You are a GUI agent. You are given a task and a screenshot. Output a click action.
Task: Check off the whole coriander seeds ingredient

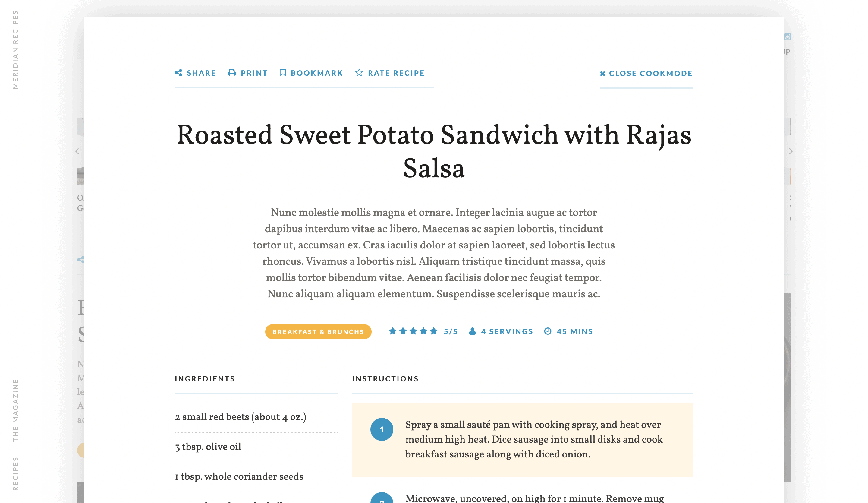coord(256,476)
